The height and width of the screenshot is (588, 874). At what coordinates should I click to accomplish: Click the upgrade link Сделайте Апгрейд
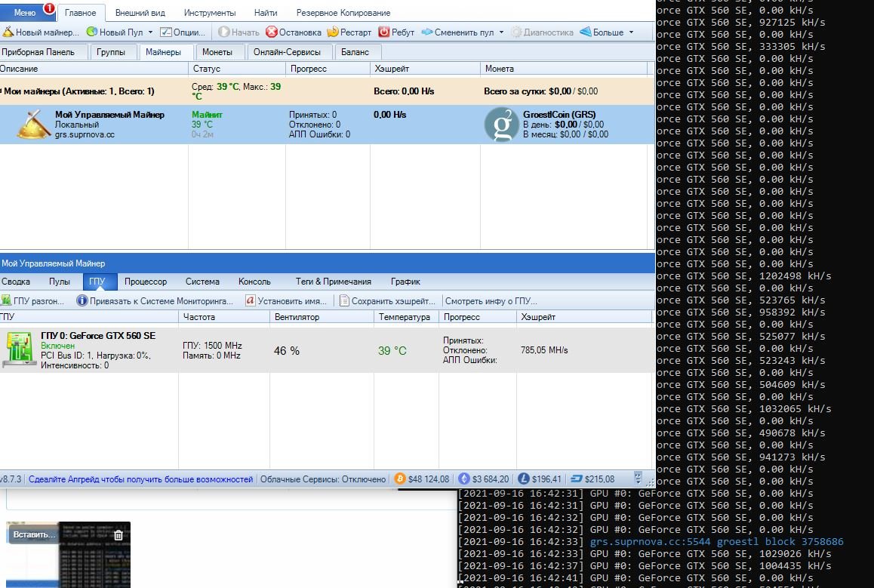[140, 479]
